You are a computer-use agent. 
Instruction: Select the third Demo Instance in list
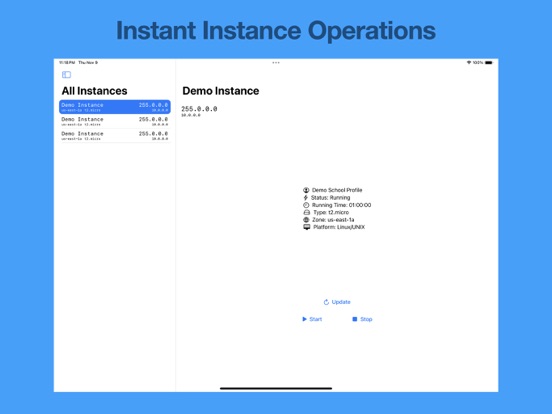[x=115, y=136]
